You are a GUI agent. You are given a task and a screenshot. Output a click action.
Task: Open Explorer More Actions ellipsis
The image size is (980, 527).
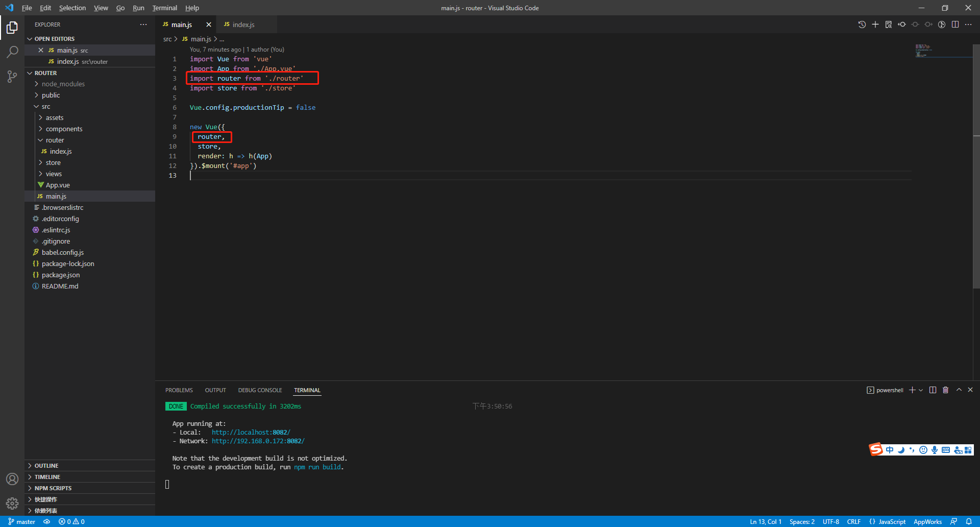coord(143,25)
